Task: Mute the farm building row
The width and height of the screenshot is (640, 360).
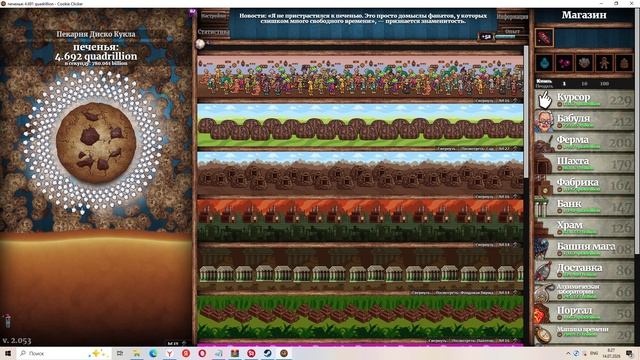Action: [448, 149]
